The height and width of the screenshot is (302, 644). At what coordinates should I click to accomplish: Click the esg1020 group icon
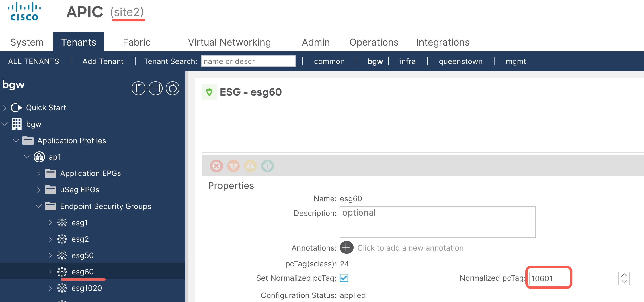(62, 288)
